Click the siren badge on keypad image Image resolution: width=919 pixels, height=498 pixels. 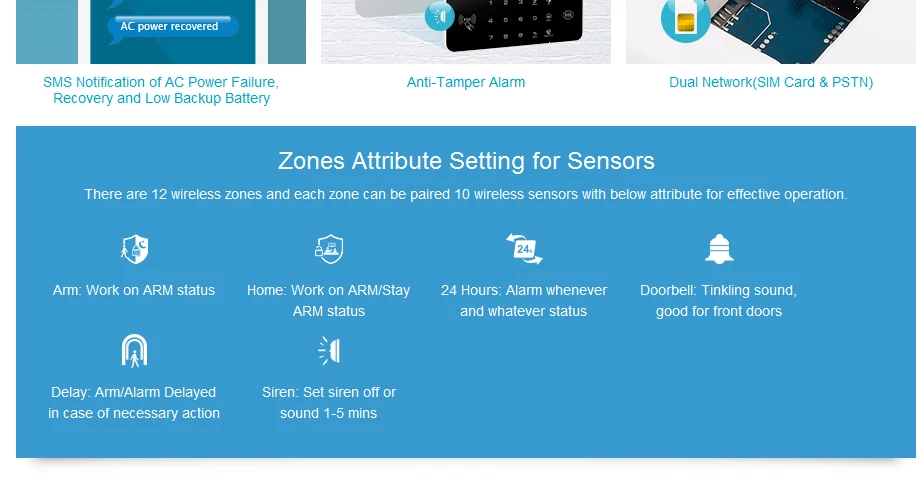pyautogui.click(x=440, y=16)
